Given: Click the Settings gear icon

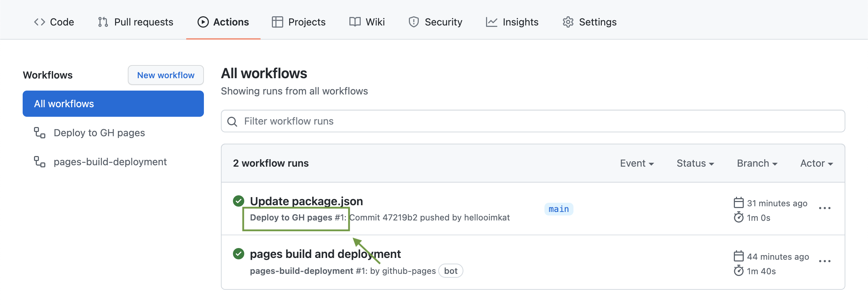Looking at the screenshot, I should pos(568,22).
